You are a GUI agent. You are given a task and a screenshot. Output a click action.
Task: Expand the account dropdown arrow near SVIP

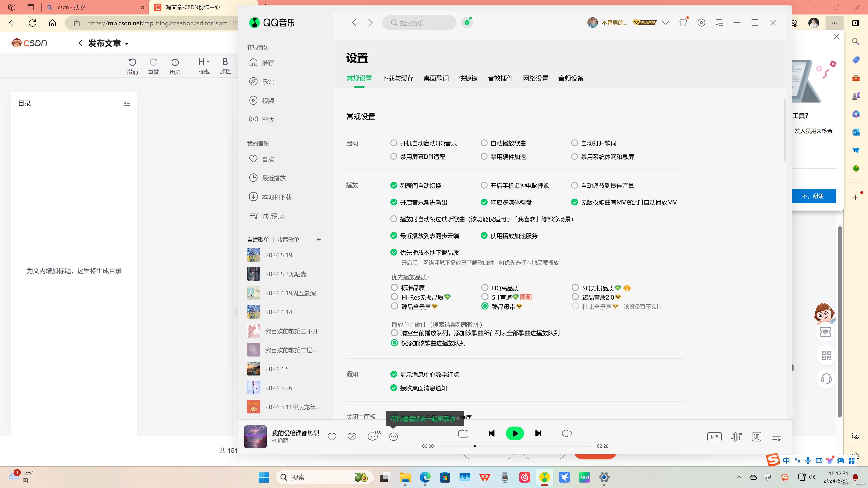(665, 23)
